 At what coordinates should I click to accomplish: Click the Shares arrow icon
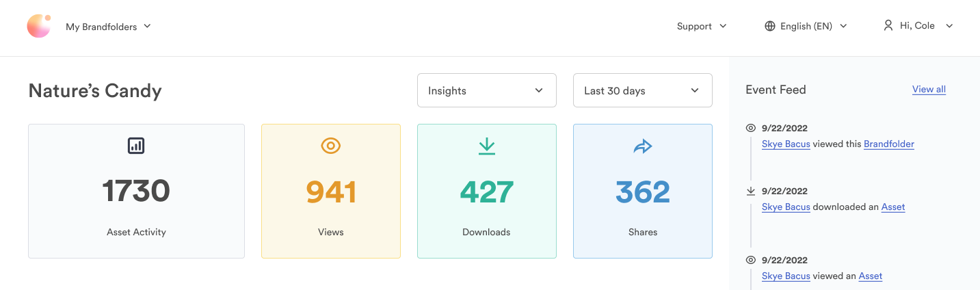tap(643, 146)
